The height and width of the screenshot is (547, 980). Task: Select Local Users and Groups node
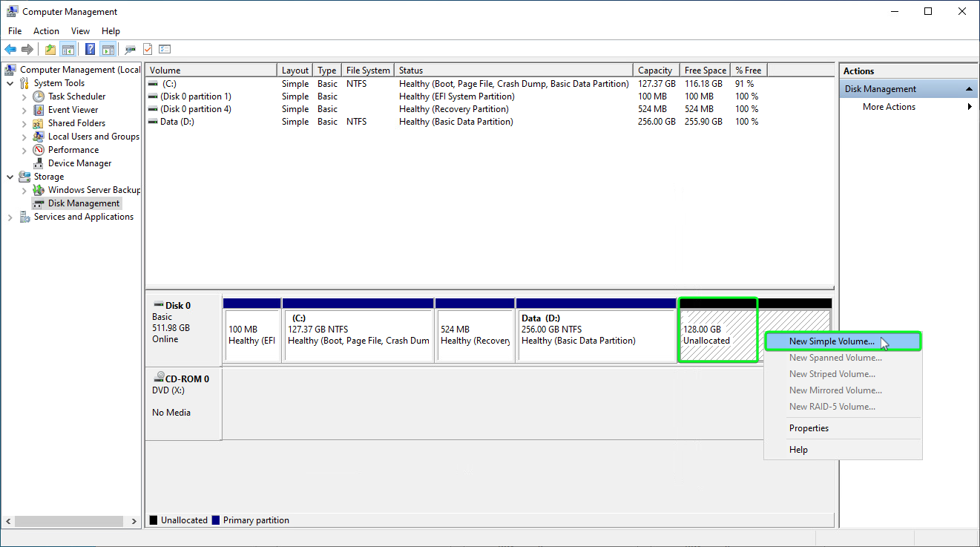[x=93, y=137]
